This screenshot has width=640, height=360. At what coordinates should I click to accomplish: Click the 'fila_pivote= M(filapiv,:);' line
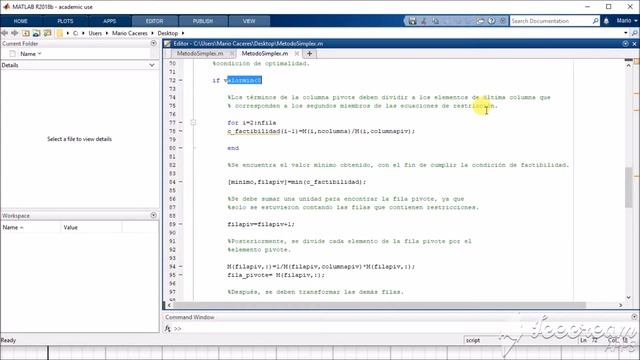click(276, 275)
